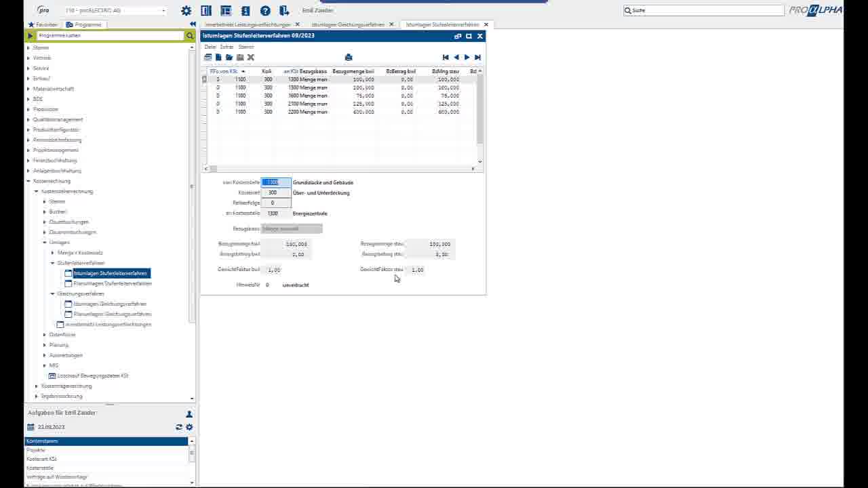Click the program search input field
Image resolution: width=868 pixels, height=488 pixels.
point(110,35)
